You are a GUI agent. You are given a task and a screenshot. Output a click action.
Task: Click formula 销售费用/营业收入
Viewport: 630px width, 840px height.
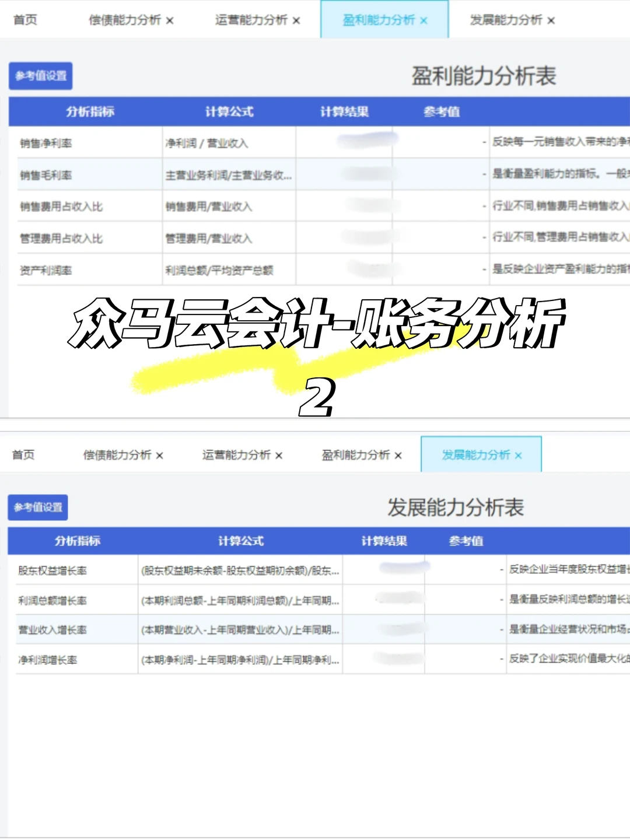pos(209,206)
